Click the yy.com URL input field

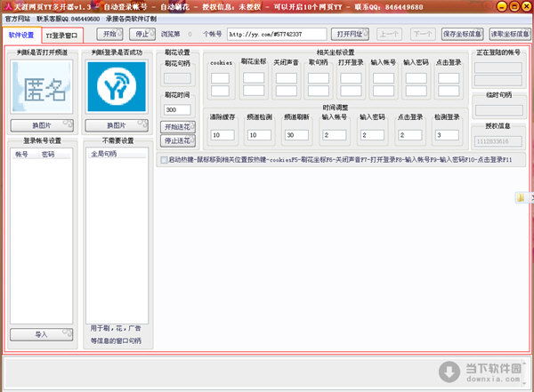[x=277, y=34]
